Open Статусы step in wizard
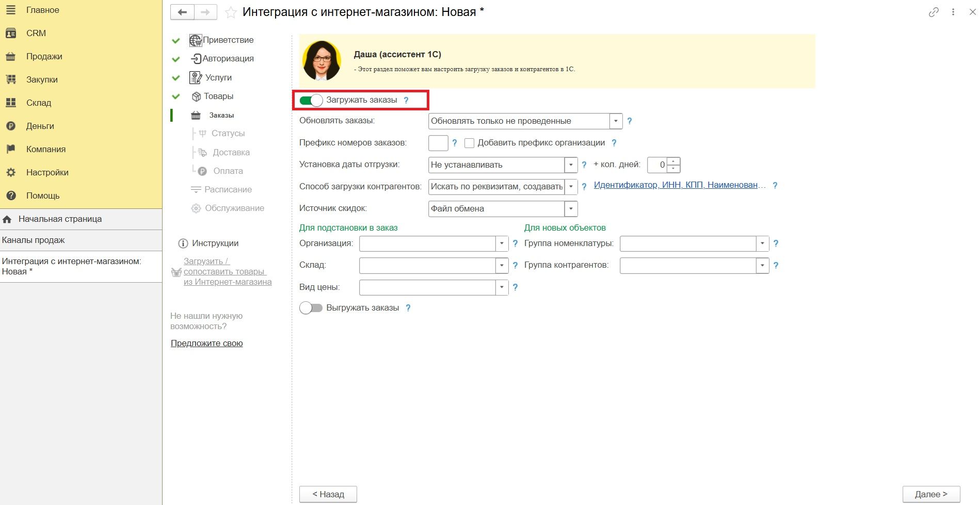The width and height of the screenshot is (980, 505). pos(228,134)
